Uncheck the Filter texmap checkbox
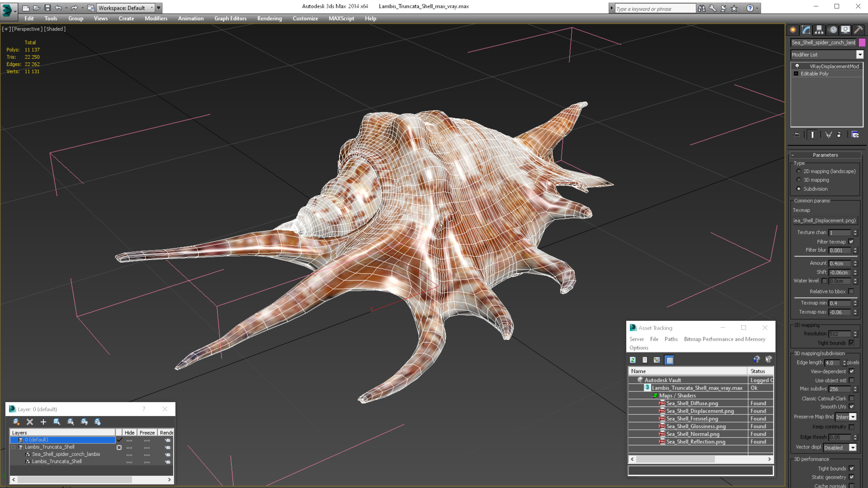This screenshot has width=868, height=488. point(851,242)
